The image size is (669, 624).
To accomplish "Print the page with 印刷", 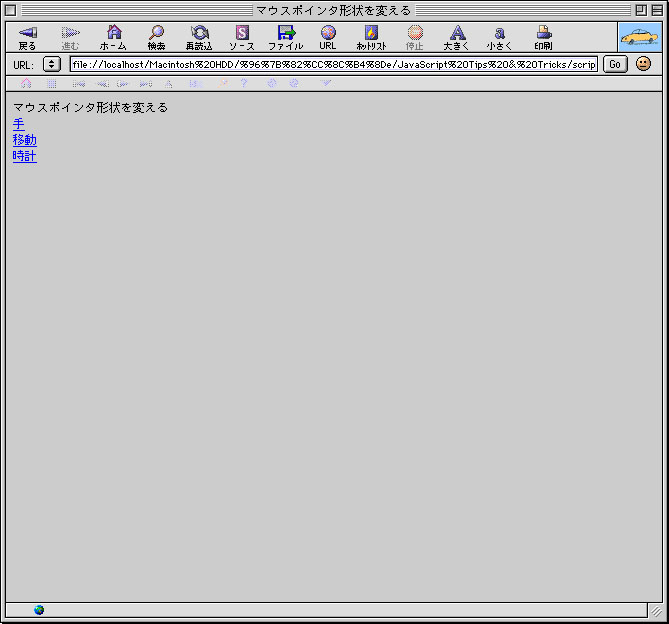I will coord(544,38).
